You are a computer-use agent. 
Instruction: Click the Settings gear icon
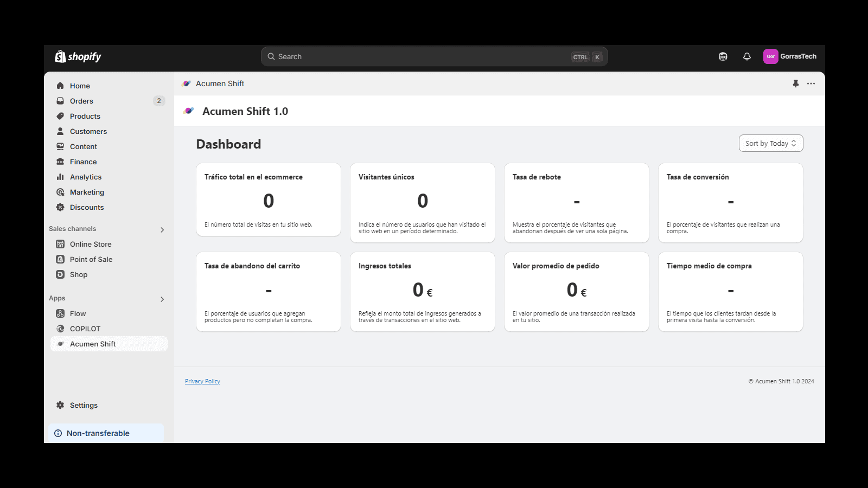tap(60, 405)
